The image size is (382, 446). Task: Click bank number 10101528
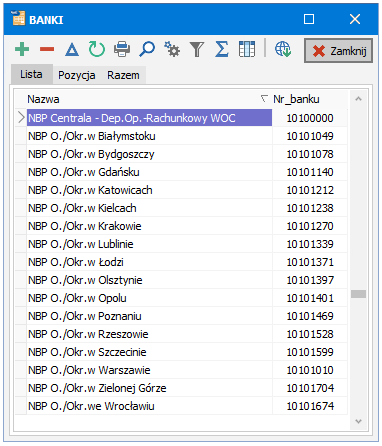click(310, 334)
